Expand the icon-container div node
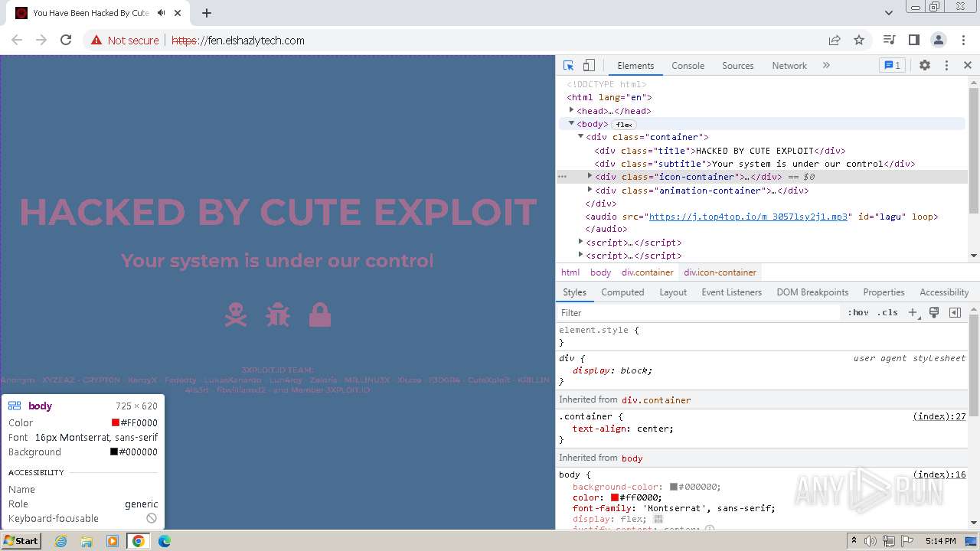 click(590, 176)
